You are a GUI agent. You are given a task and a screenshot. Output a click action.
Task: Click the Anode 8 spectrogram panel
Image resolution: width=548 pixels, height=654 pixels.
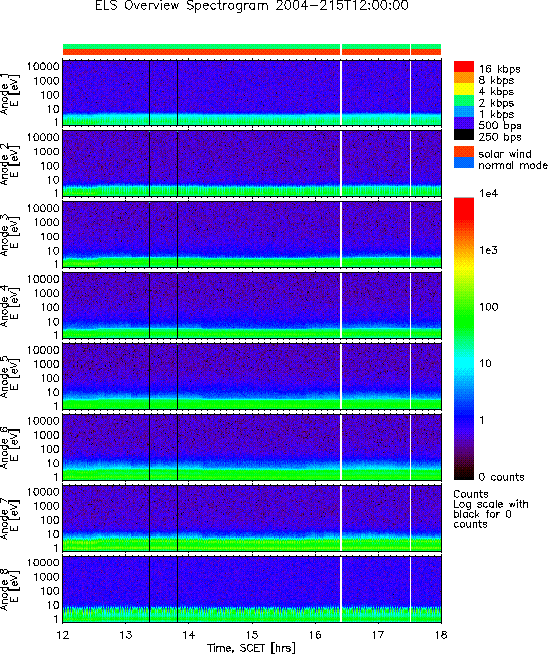point(252,589)
